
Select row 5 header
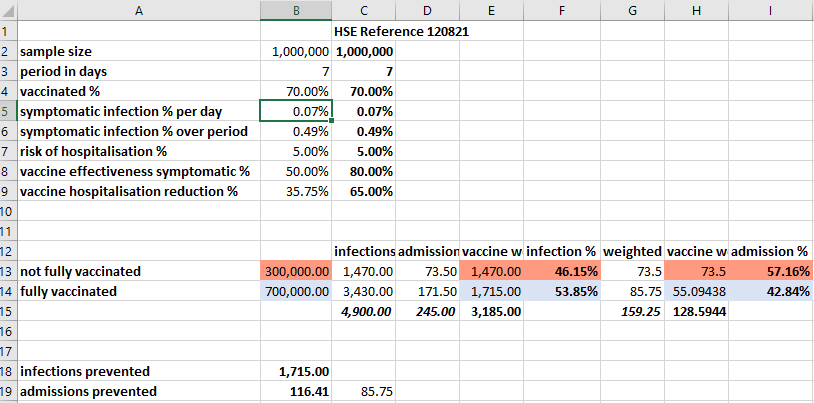(x=8, y=111)
